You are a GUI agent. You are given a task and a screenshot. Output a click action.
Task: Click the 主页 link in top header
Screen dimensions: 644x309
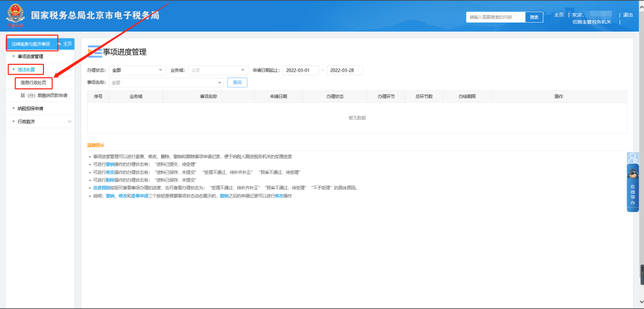(559, 15)
